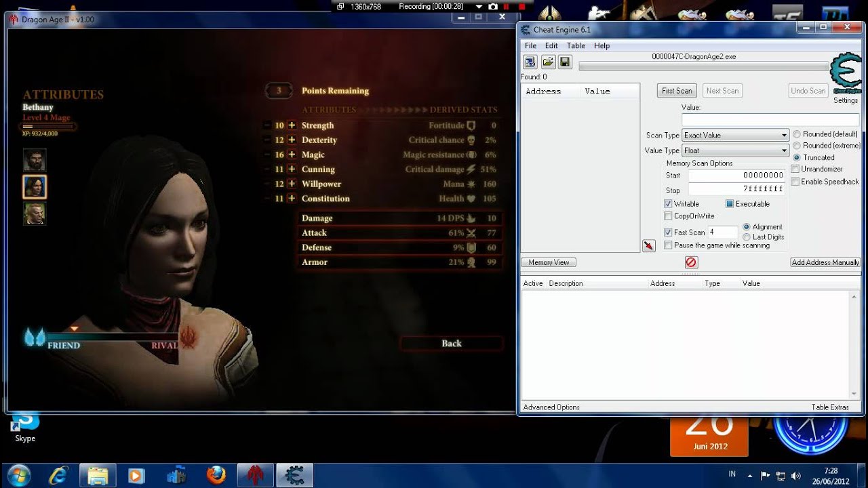
Task: Open the Windows Explorer folder taskbar icon
Action: pos(98,476)
